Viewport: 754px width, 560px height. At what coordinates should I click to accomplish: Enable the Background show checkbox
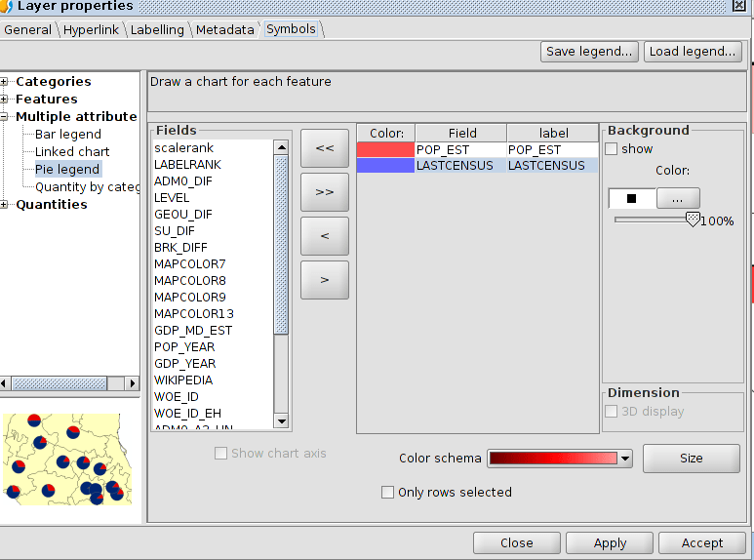[612, 149]
